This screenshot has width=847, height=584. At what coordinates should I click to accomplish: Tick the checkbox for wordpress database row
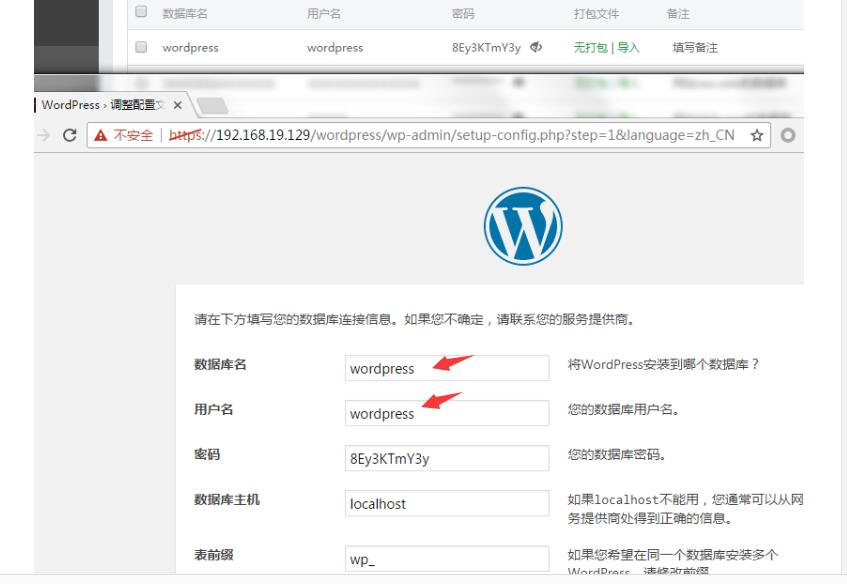pyautogui.click(x=141, y=47)
